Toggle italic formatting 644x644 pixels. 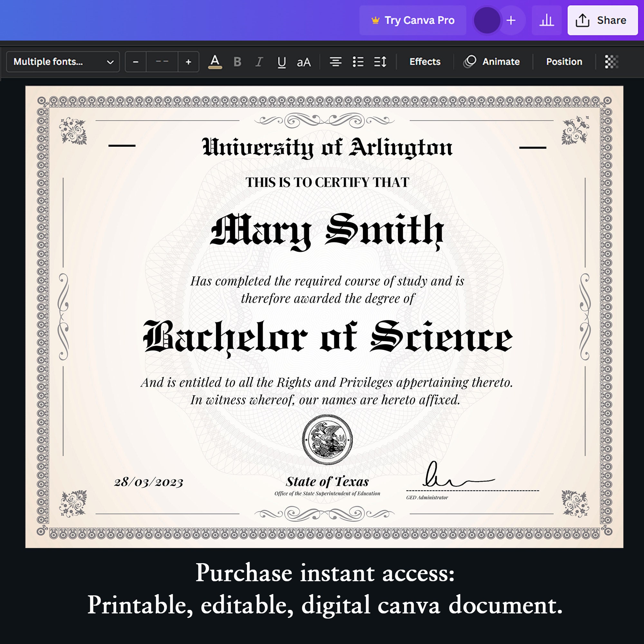click(x=259, y=62)
